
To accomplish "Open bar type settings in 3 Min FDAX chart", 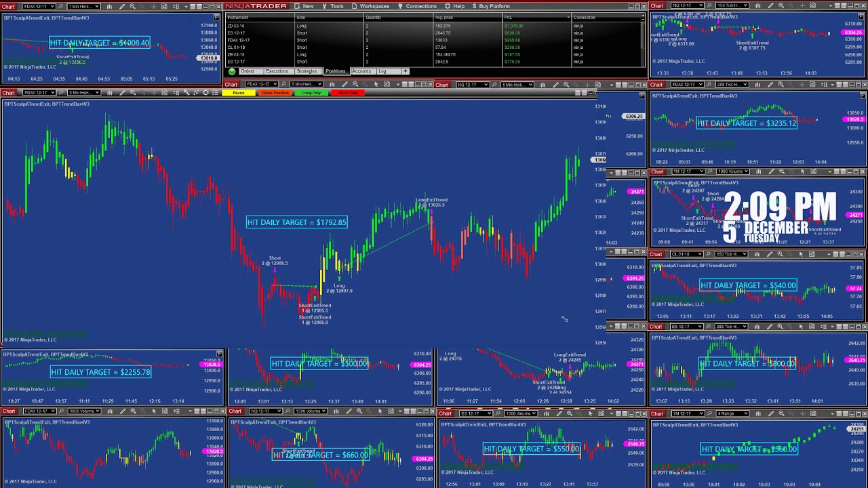I will click(x=109, y=92).
